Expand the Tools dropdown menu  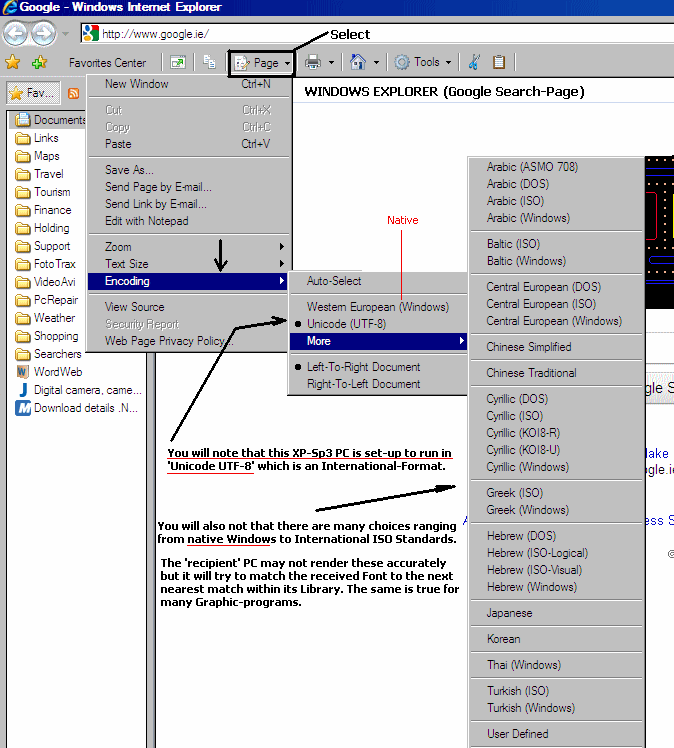tap(421, 62)
